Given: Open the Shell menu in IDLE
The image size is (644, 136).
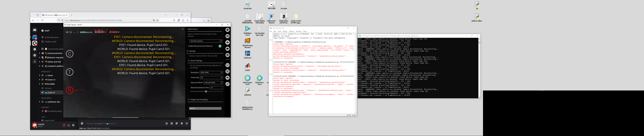Looking at the screenshot, I should point(279,31).
